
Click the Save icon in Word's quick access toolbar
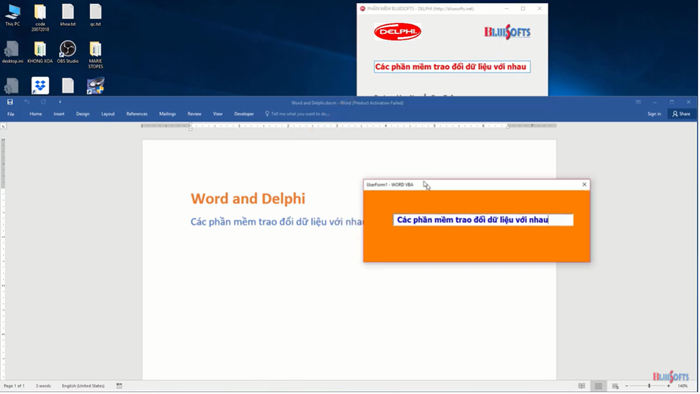point(10,102)
